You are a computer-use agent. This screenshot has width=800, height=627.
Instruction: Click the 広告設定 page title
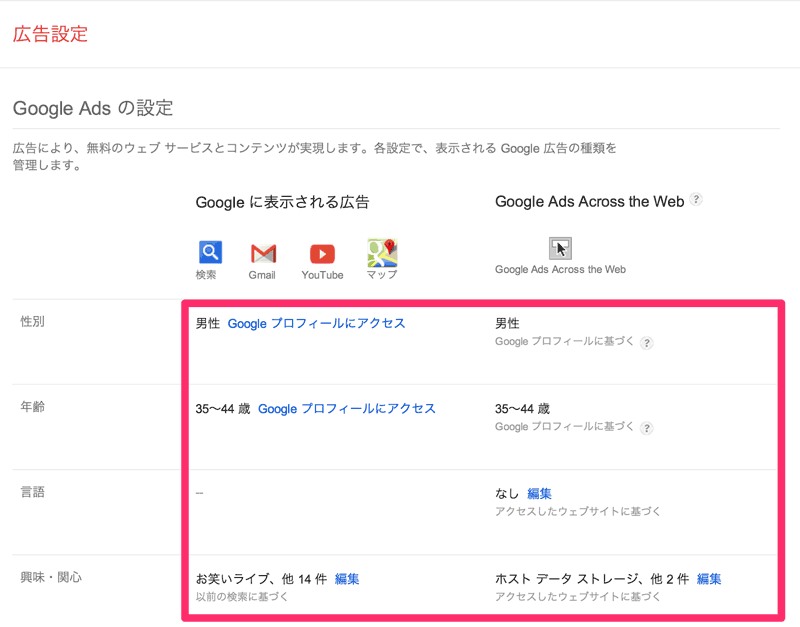[50, 34]
